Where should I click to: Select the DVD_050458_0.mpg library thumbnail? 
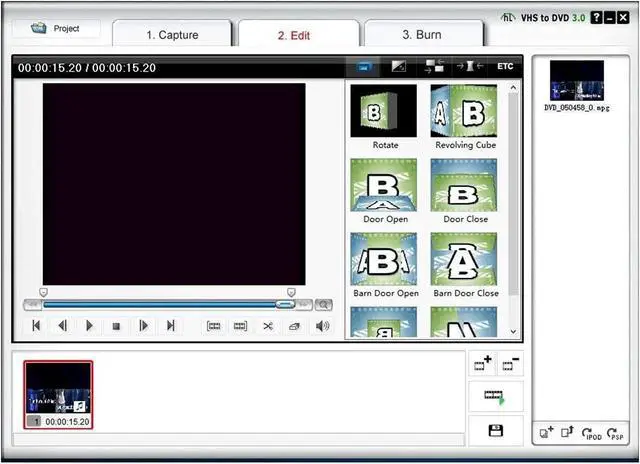coord(577,80)
